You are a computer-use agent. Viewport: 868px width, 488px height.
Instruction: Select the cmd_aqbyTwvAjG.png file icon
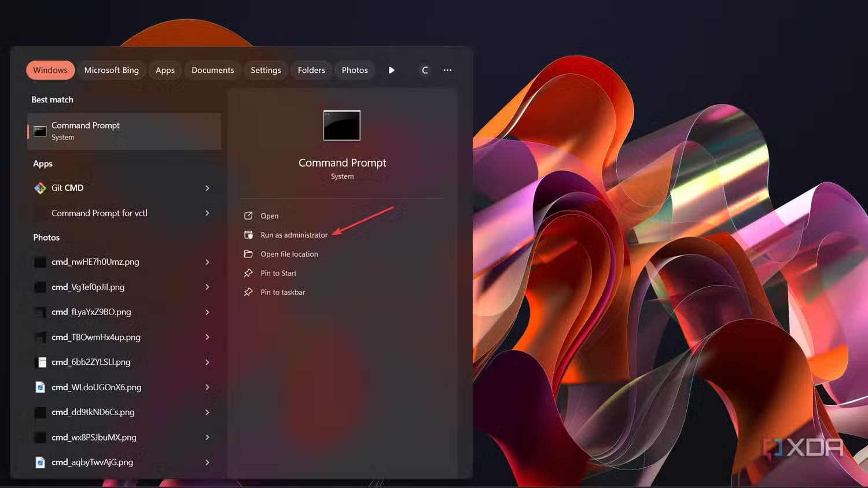(x=40, y=462)
